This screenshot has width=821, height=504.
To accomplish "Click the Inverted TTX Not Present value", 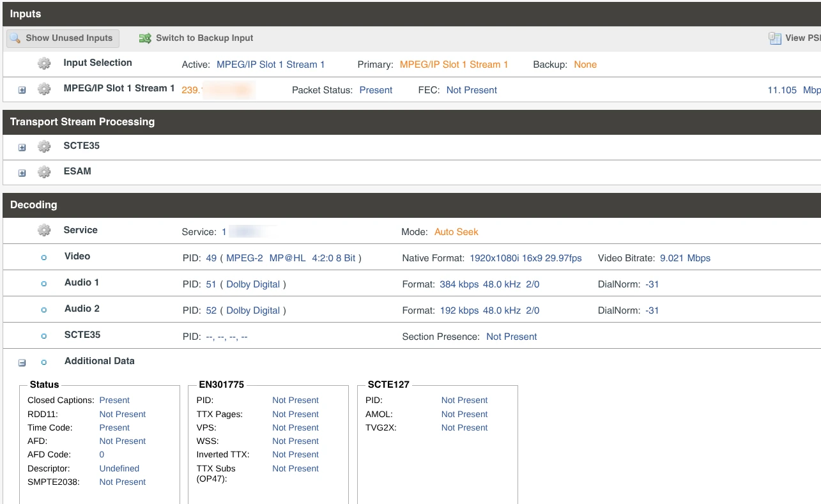I will 295,454.
